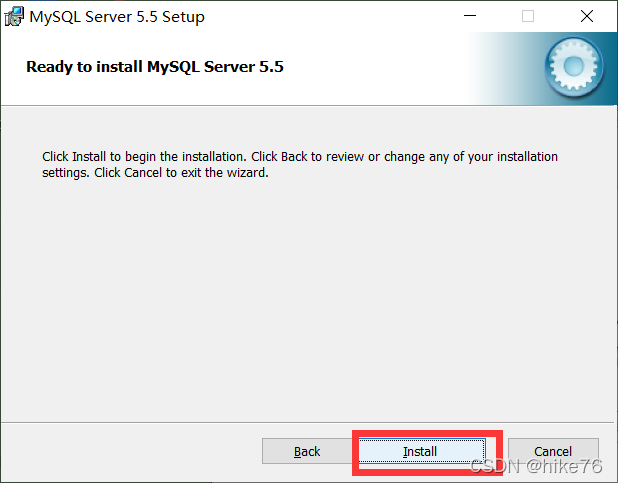Cancel the MySQL setup wizard
This screenshot has height=483, width=618.
point(553,451)
